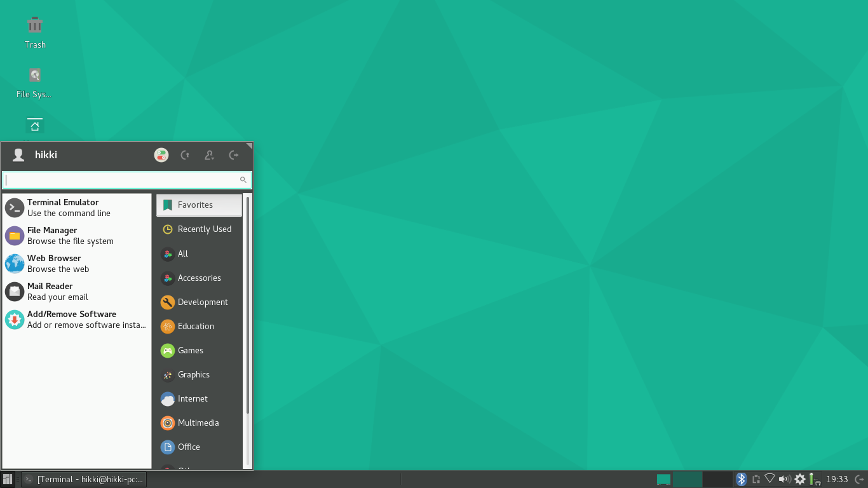Expand the Switch User dropdown
Viewport: 868px width, 488px height.
point(209,154)
